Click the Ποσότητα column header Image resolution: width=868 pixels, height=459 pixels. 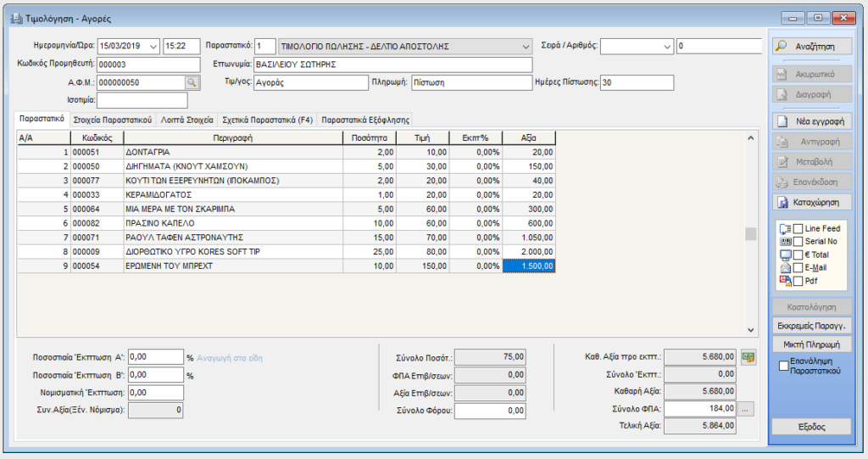[x=370, y=138]
